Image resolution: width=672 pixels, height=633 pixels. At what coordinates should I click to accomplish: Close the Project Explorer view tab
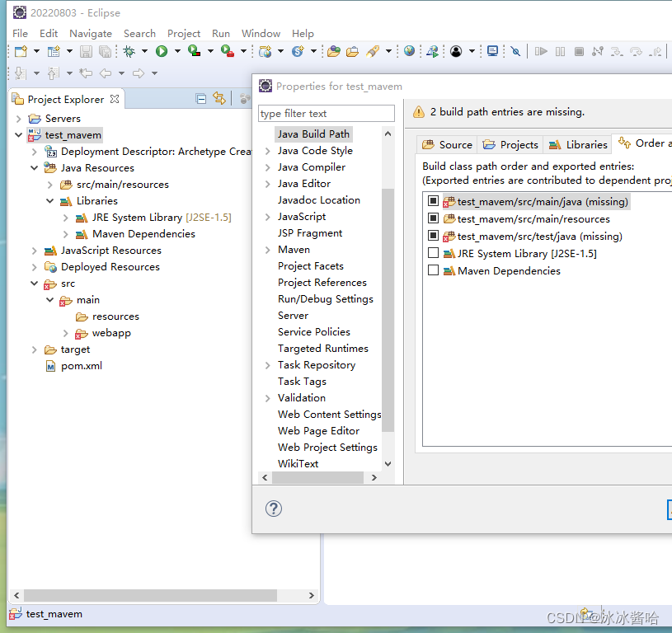(115, 99)
